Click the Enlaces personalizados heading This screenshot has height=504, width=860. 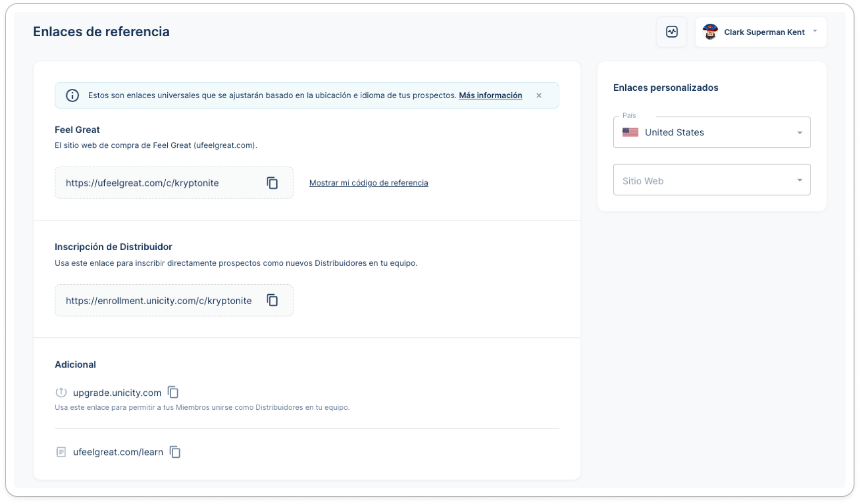[665, 88]
